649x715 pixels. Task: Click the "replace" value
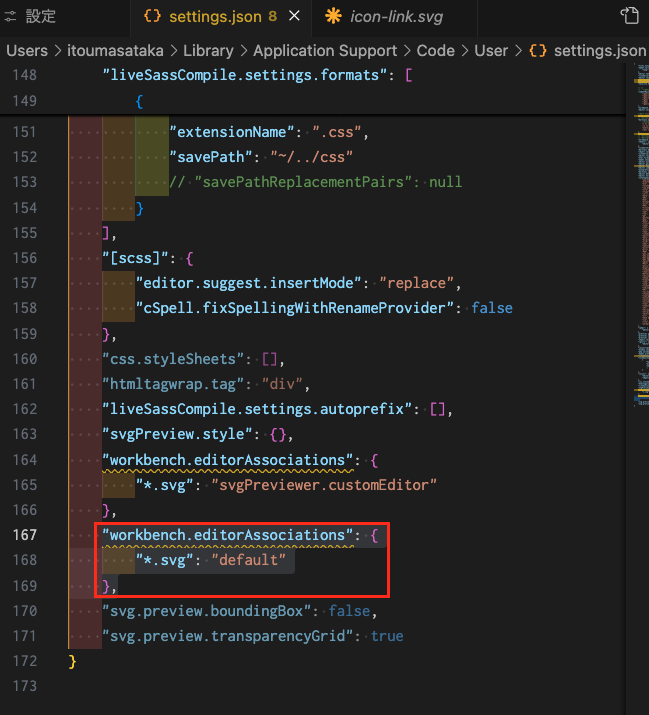[x=416, y=283]
